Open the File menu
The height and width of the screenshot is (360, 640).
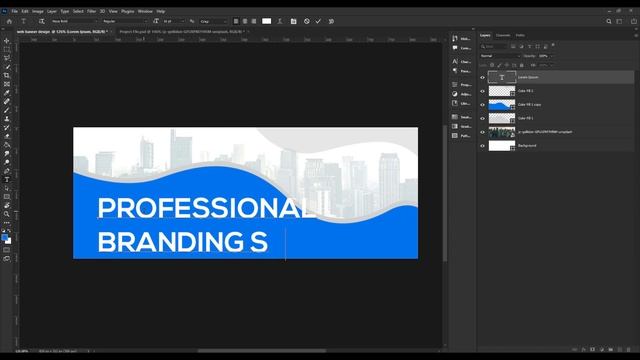click(x=15, y=11)
